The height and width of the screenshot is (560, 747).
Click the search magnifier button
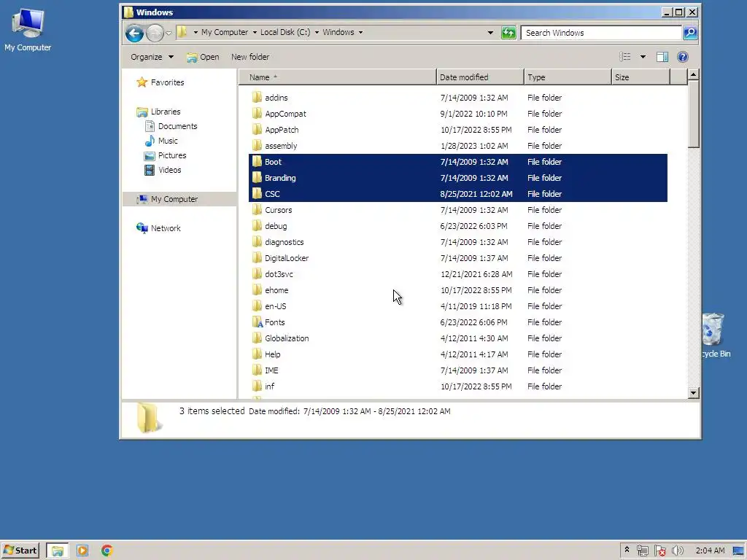point(690,32)
